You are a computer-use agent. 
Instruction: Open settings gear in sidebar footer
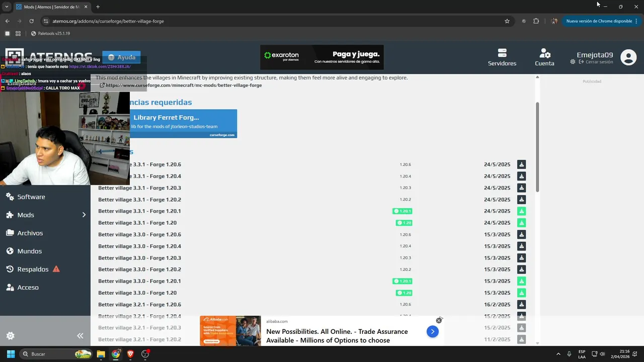click(x=10, y=336)
